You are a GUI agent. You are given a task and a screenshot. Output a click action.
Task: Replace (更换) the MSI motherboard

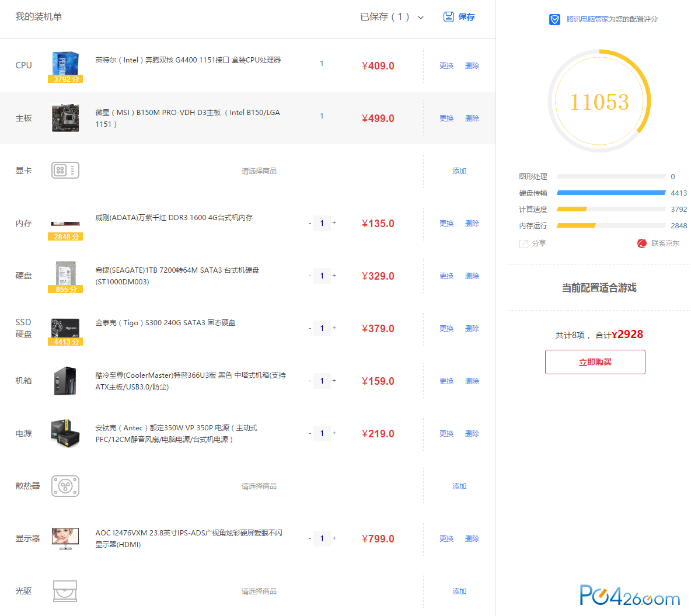pyautogui.click(x=446, y=118)
